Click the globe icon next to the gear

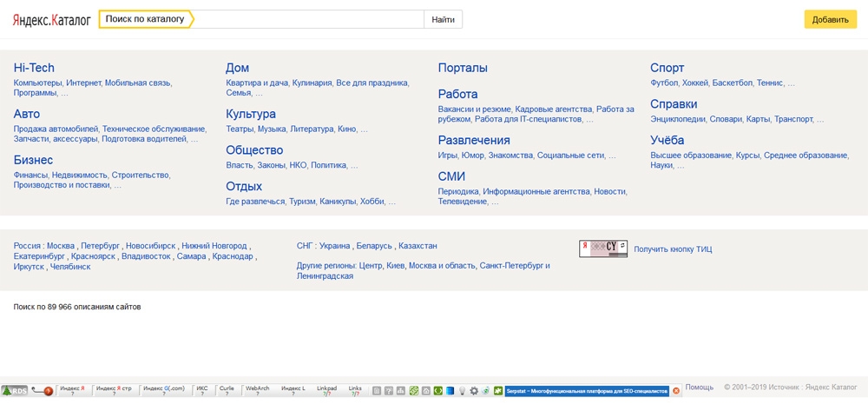tap(485, 390)
